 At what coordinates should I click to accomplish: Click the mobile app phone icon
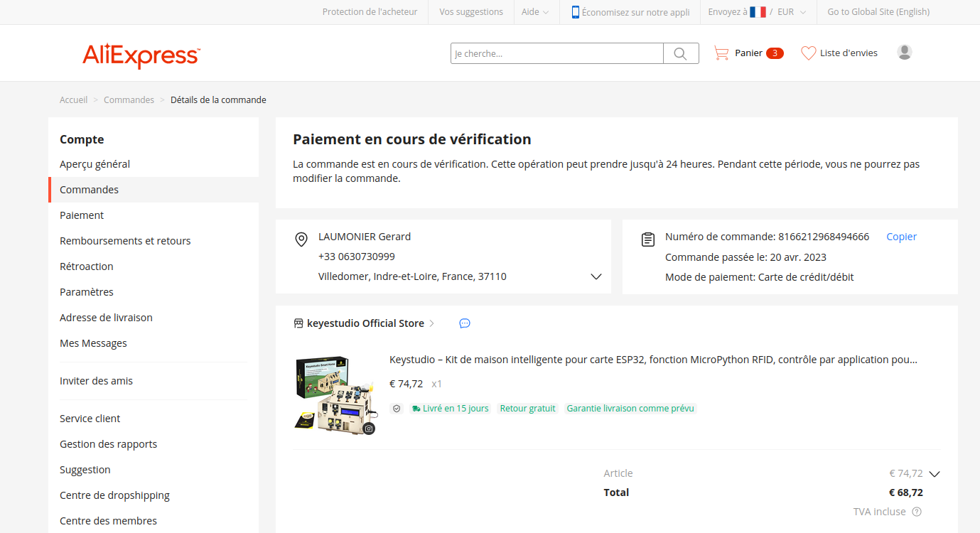click(575, 12)
